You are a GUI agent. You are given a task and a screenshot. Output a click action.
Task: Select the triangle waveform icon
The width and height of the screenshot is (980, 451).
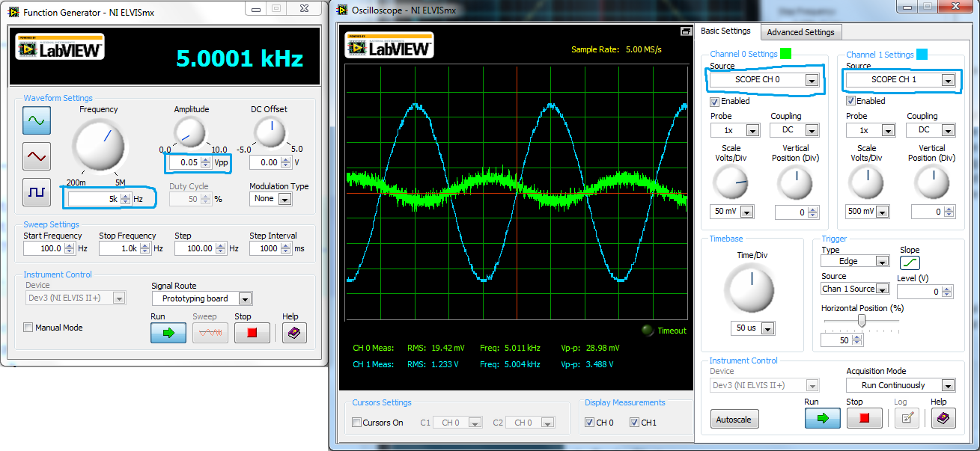37,156
